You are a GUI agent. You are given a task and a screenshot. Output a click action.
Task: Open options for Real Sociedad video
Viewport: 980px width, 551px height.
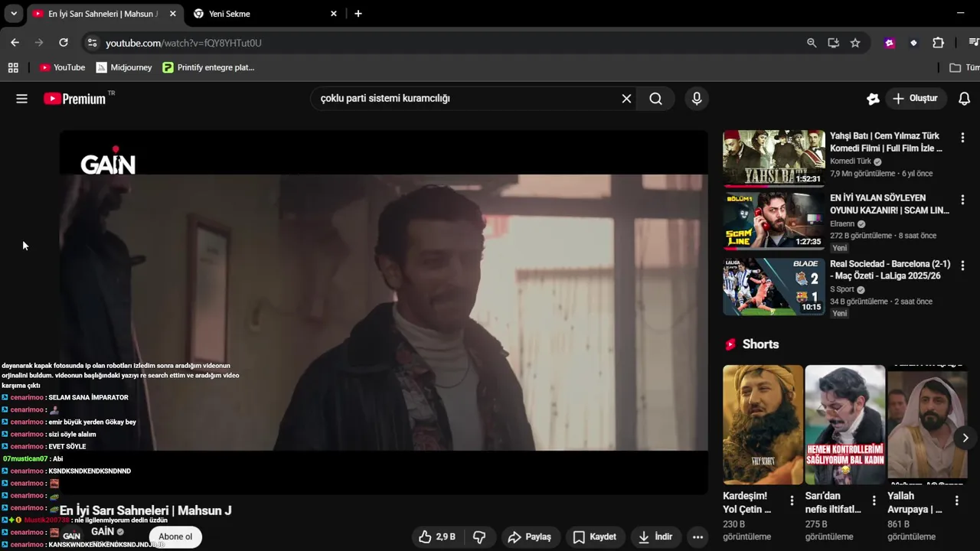point(962,266)
